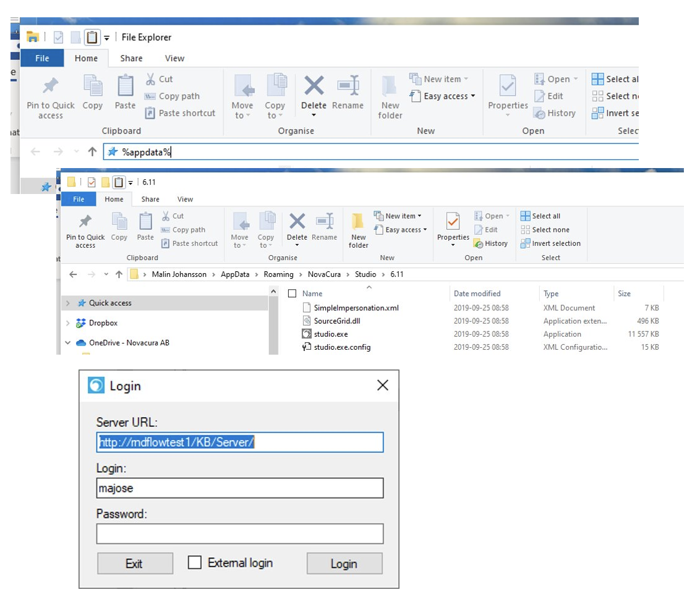The width and height of the screenshot is (700, 608).
Task: Click Invert selection in the 6.11 window
Action: coord(551,243)
